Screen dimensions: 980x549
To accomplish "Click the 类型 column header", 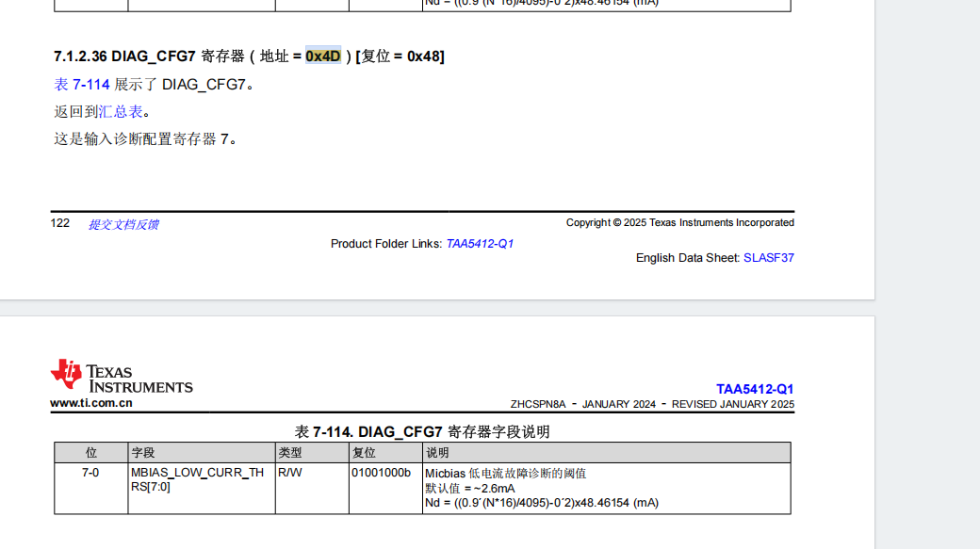I will coord(312,453).
